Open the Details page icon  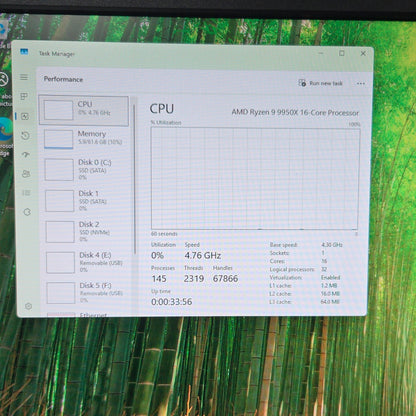(x=26, y=193)
